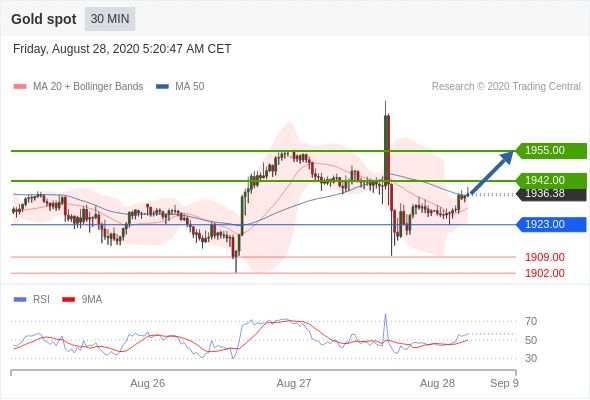Click the 9MA legend label
This screenshot has height=400, width=590.
92,300
